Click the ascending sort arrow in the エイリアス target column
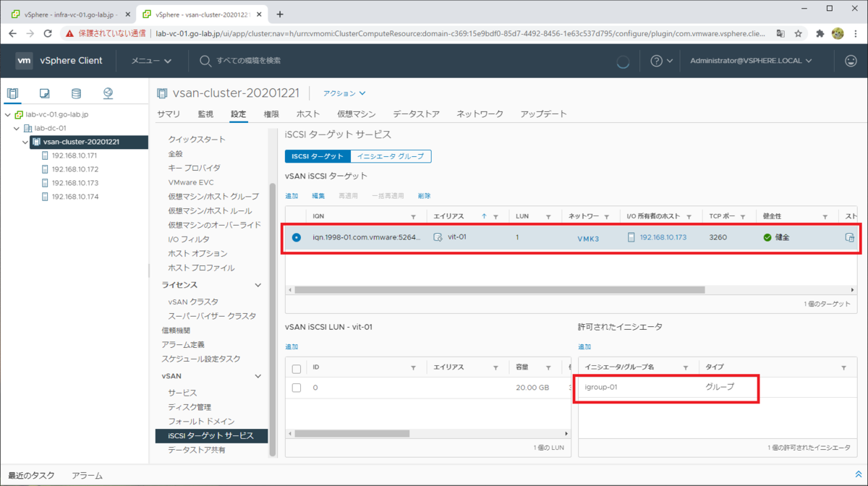This screenshot has height=486, width=868. [x=484, y=216]
